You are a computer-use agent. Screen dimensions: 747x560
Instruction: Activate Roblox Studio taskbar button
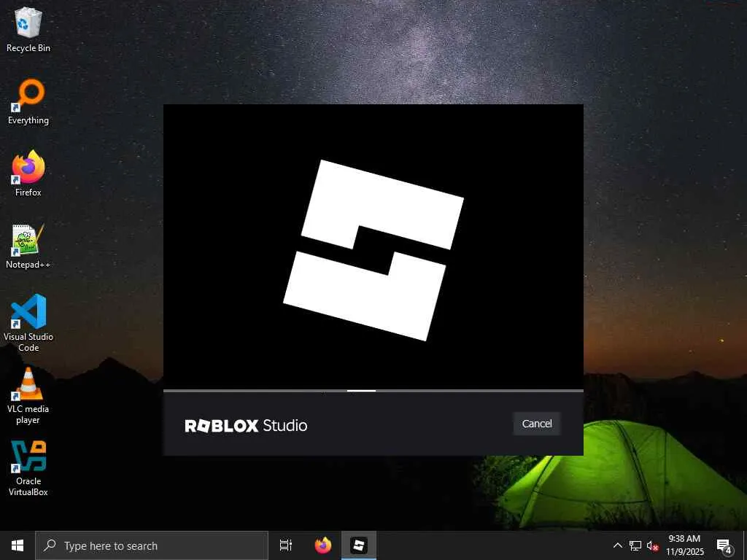(x=359, y=545)
